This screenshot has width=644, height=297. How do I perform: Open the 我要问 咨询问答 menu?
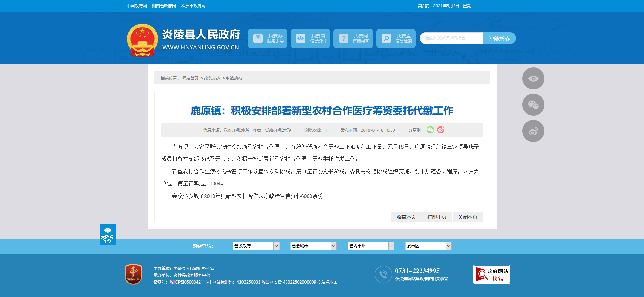tap(353, 38)
